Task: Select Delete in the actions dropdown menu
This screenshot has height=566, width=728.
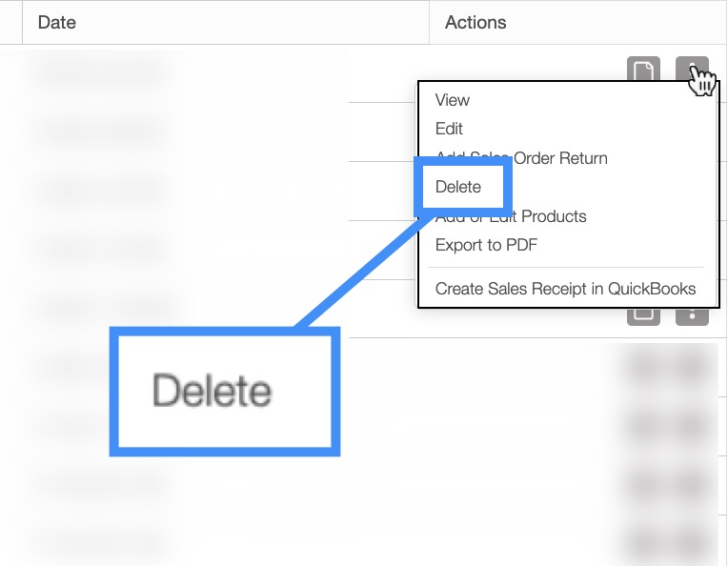Action: (x=458, y=187)
